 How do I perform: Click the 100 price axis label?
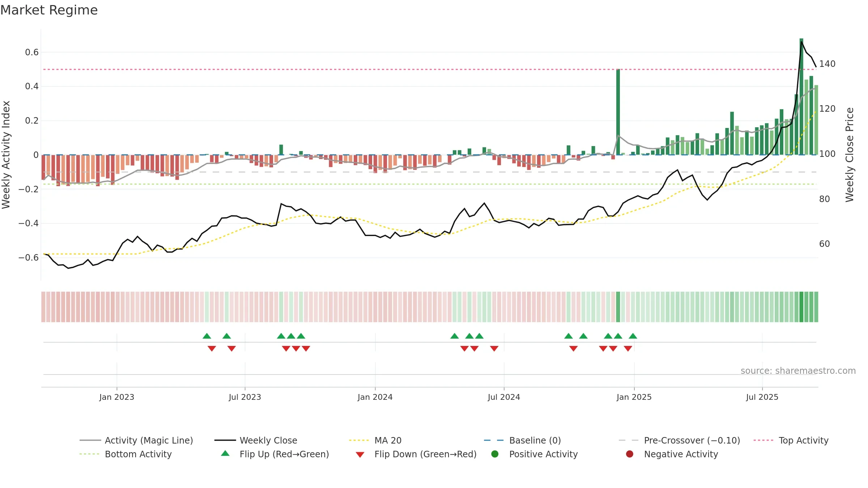point(827,154)
